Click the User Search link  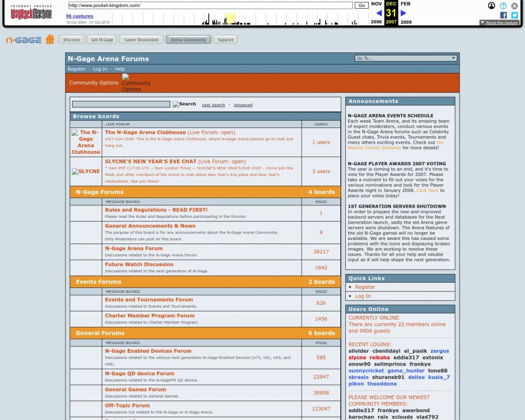coord(213,105)
